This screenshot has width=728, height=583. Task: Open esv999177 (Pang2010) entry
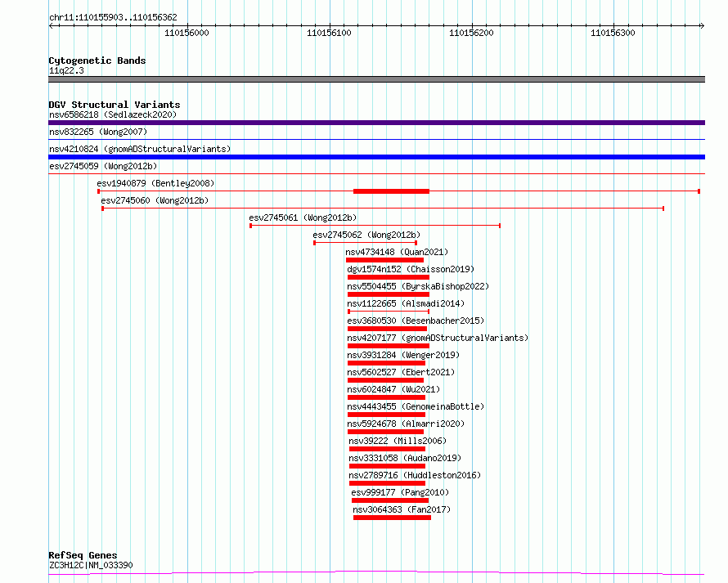click(400, 492)
